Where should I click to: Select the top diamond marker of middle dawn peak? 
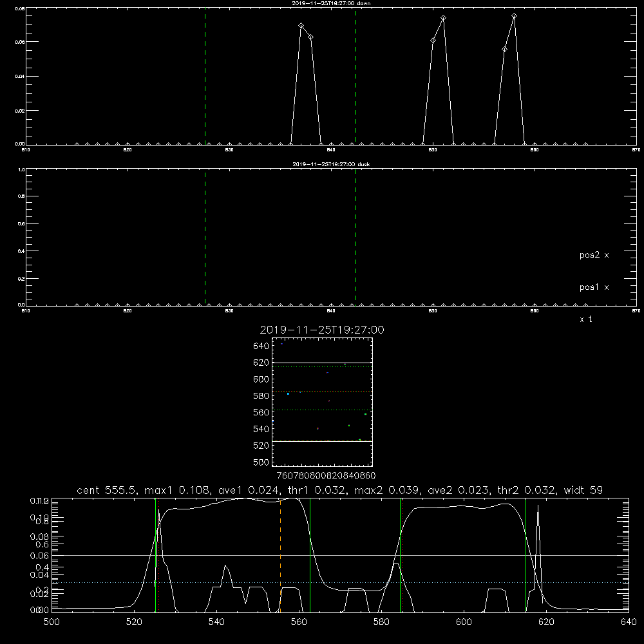[x=443, y=17]
